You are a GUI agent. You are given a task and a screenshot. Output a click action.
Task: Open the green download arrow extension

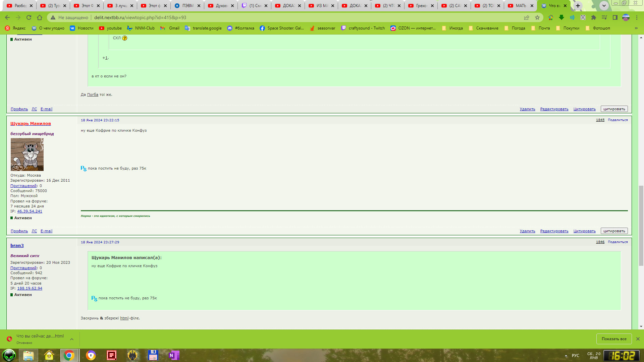pyautogui.click(x=561, y=17)
